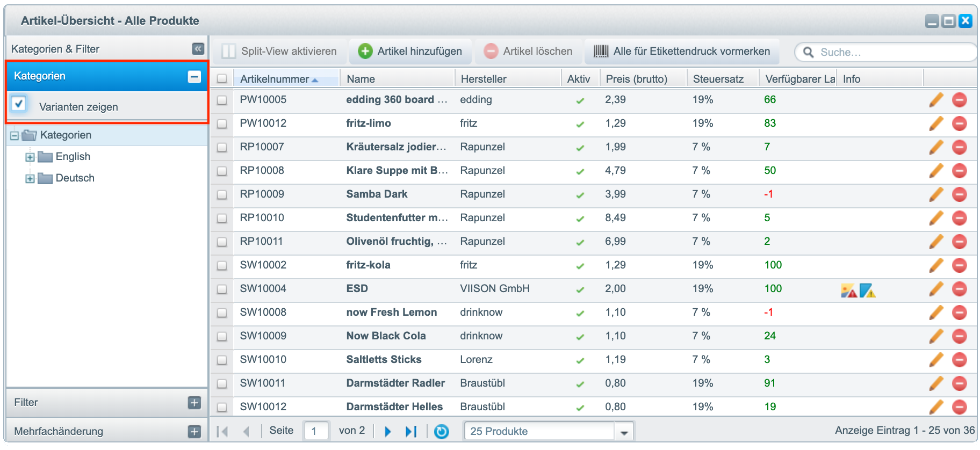Expand the Mehrfachänderung panel

click(194, 432)
